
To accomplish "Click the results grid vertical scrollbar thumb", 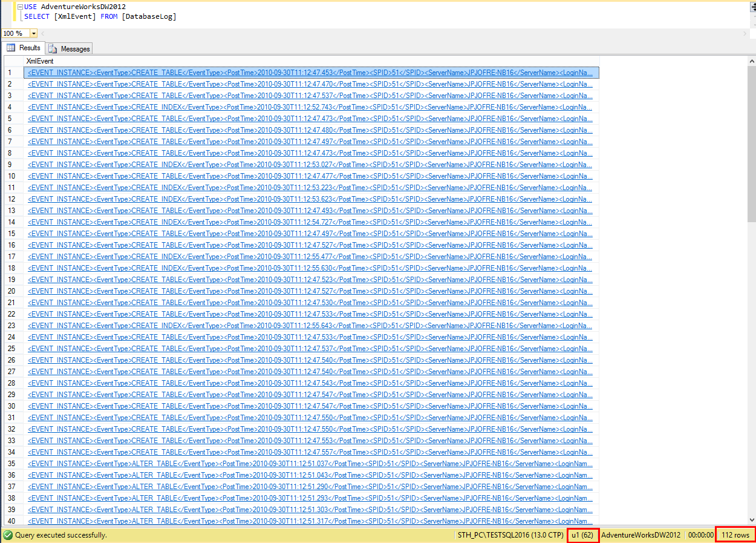I will pos(751,143).
